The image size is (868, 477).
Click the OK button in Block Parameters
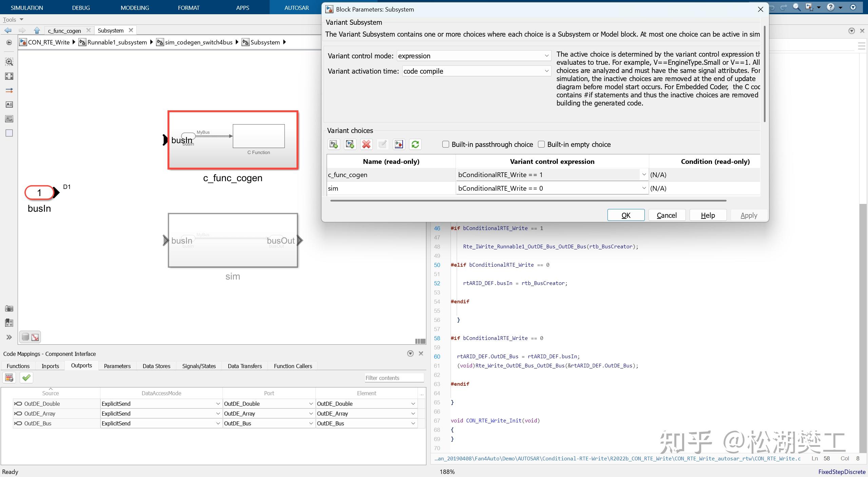click(x=625, y=215)
